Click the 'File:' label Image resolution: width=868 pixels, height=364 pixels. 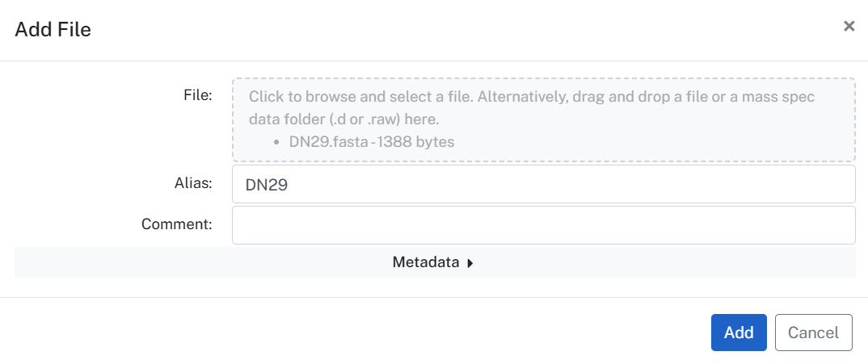(x=198, y=96)
